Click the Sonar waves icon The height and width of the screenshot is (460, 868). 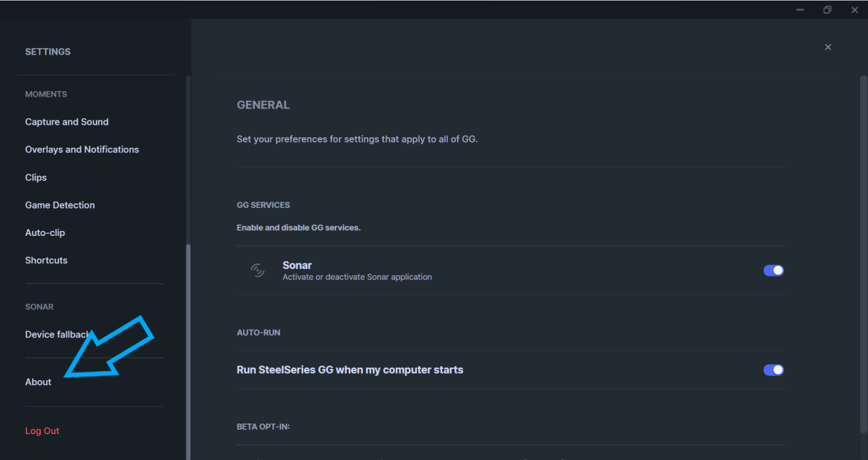pos(258,270)
